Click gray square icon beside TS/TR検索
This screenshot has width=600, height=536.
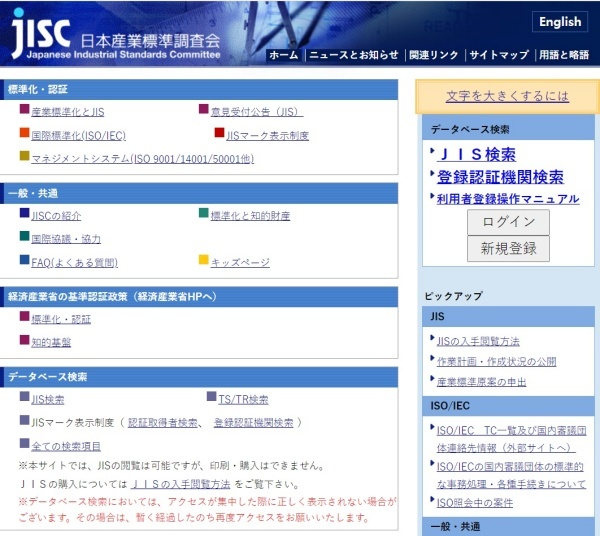point(211,396)
